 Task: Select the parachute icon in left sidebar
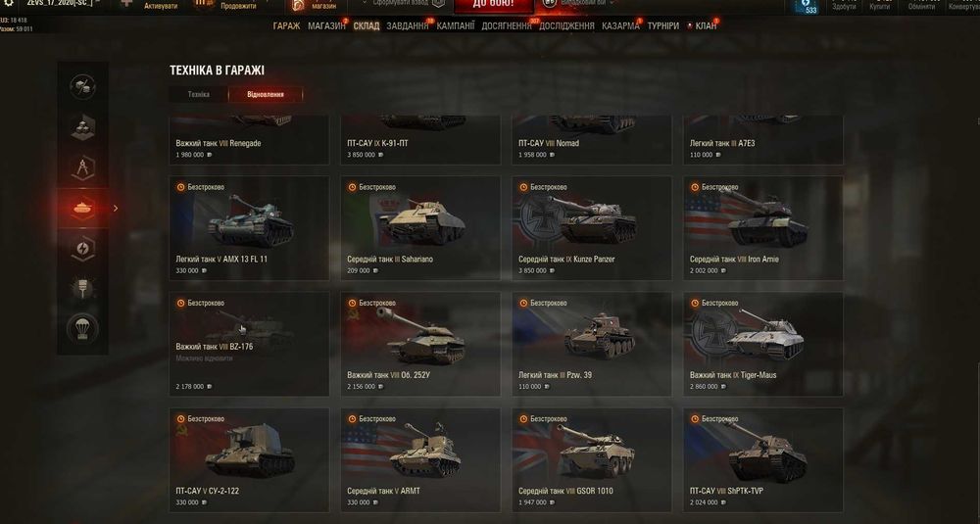[x=82, y=328]
